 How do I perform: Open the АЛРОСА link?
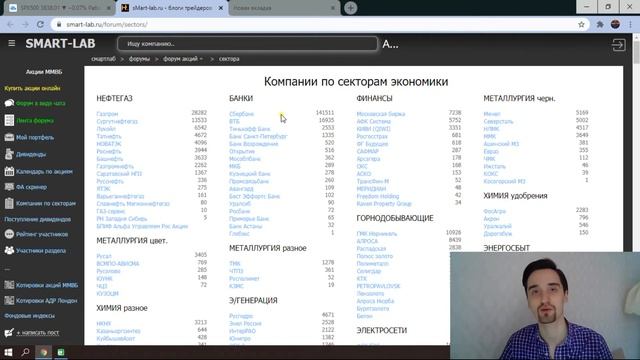(x=367, y=241)
